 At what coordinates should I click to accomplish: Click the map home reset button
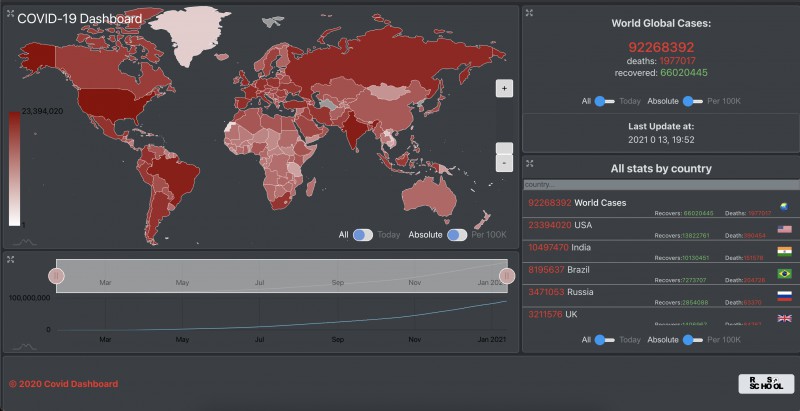click(504, 148)
